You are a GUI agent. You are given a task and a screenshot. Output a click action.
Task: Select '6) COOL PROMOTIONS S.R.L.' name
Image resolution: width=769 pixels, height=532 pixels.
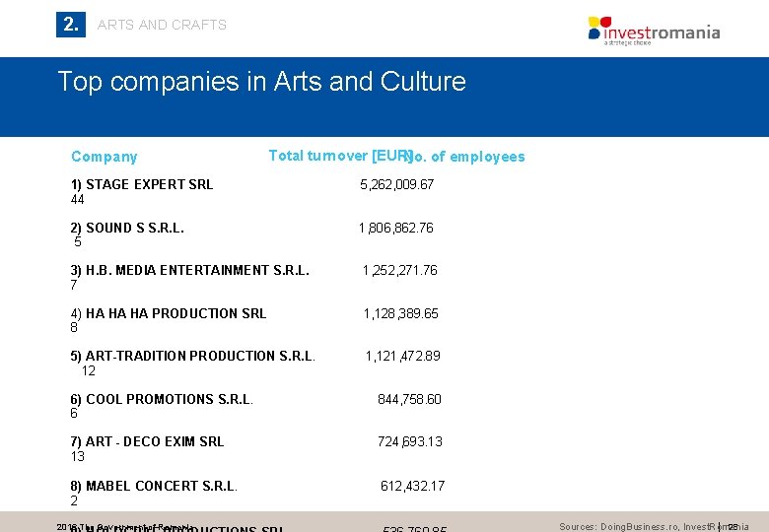[162, 399]
